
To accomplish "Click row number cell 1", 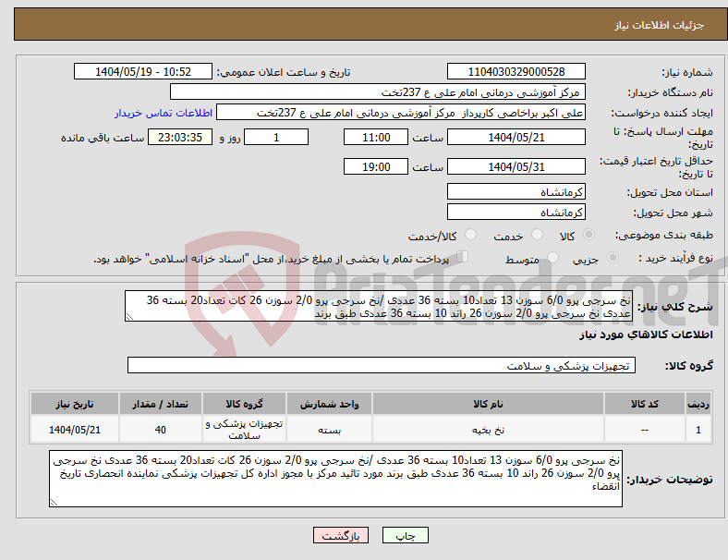I will click(x=698, y=430).
